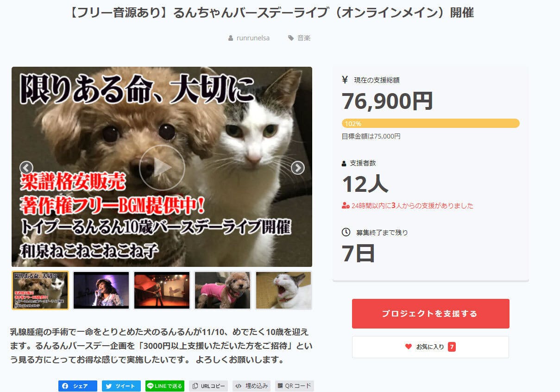Play the project video in main image
The height and width of the screenshot is (392, 560).
pos(162,167)
